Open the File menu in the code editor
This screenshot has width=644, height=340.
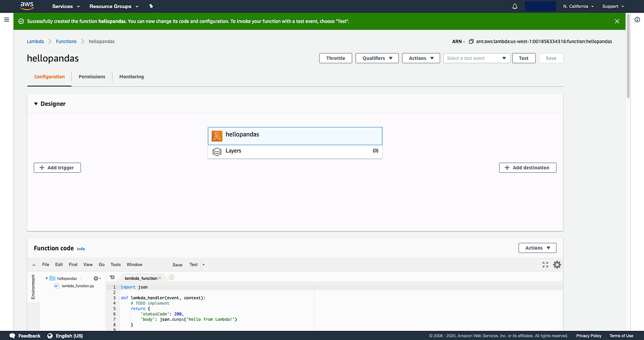[x=45, y=264]
